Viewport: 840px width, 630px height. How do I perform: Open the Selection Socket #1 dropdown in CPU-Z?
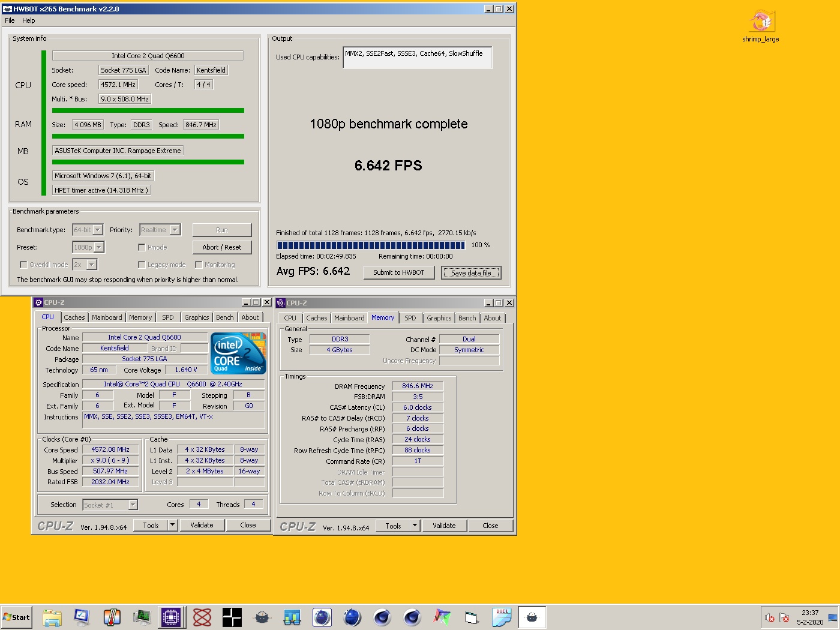pos(110,505)
